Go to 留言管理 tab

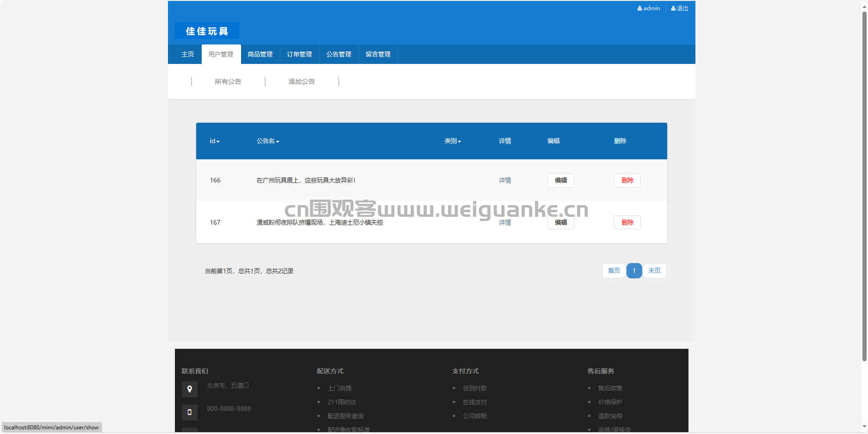click(378, 54)
